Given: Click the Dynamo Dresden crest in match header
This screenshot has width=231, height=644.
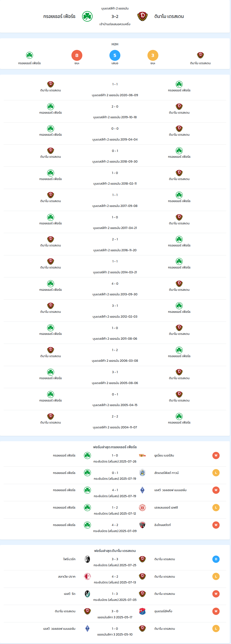Looking at the screenshot, I should 142,16.
